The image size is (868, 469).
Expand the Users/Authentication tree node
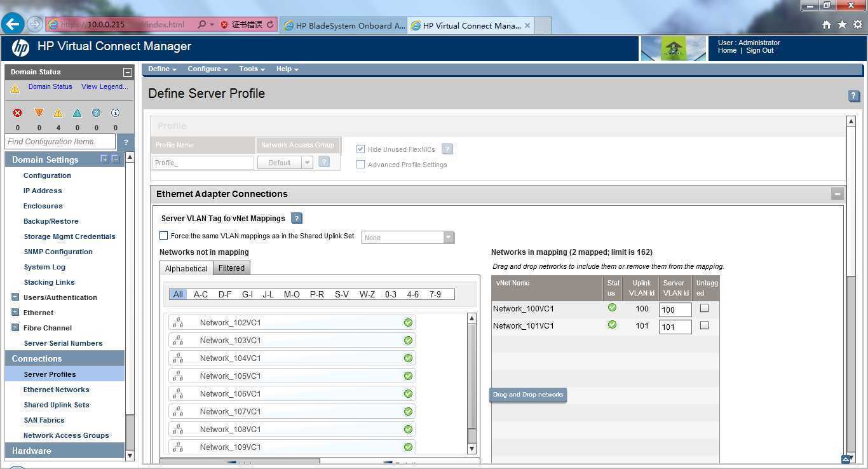(15, 297)
